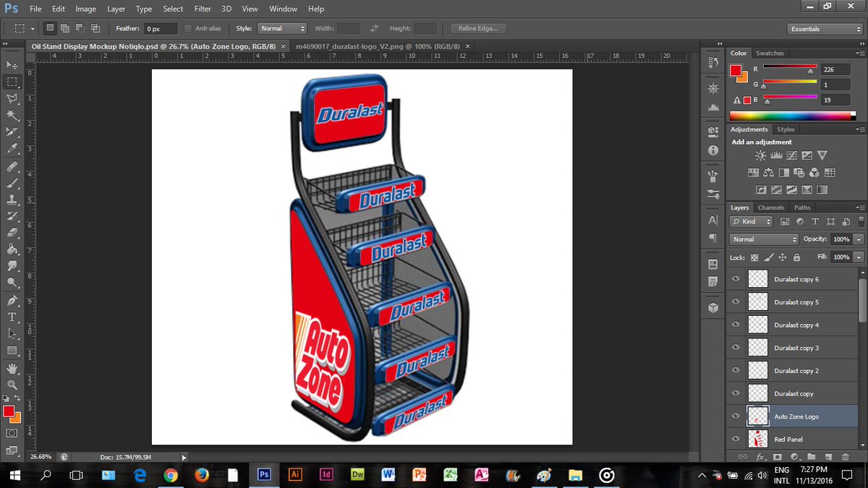Add a Curves adjustment
The height and width of the screenshot is (488, 868).
(x=791, y=155)
